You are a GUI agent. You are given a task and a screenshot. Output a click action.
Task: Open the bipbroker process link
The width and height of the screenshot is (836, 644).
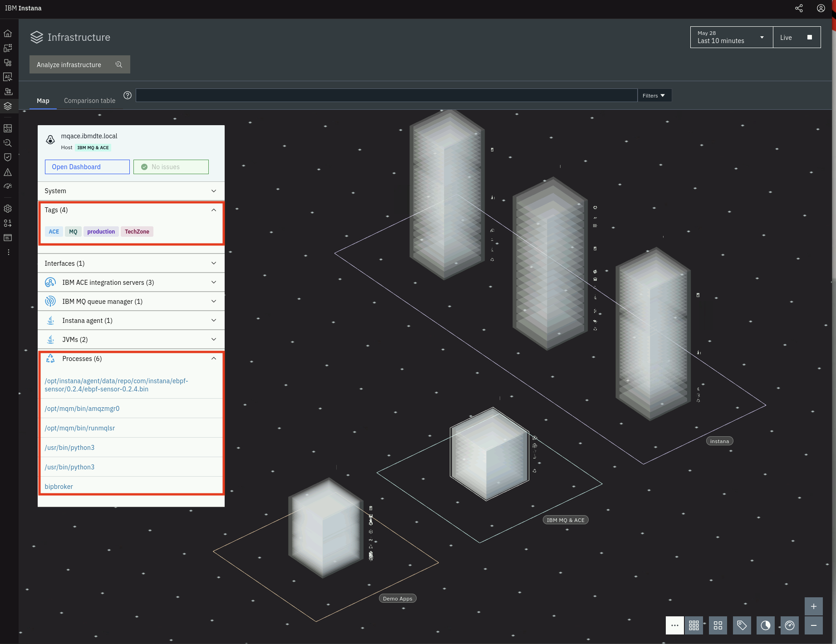coord(59,487)
